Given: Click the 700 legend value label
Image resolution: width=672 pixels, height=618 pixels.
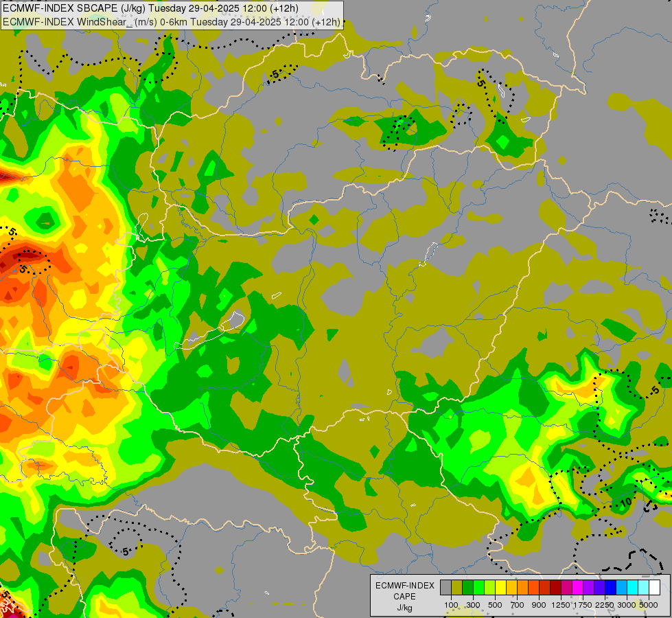Looking at the screenshot, I should (518, 605).
